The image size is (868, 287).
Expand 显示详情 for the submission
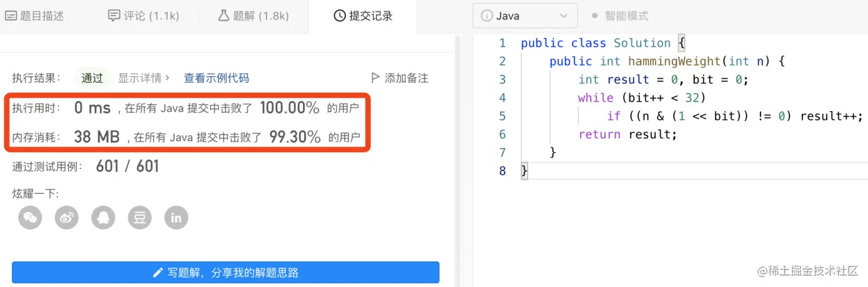144,78
